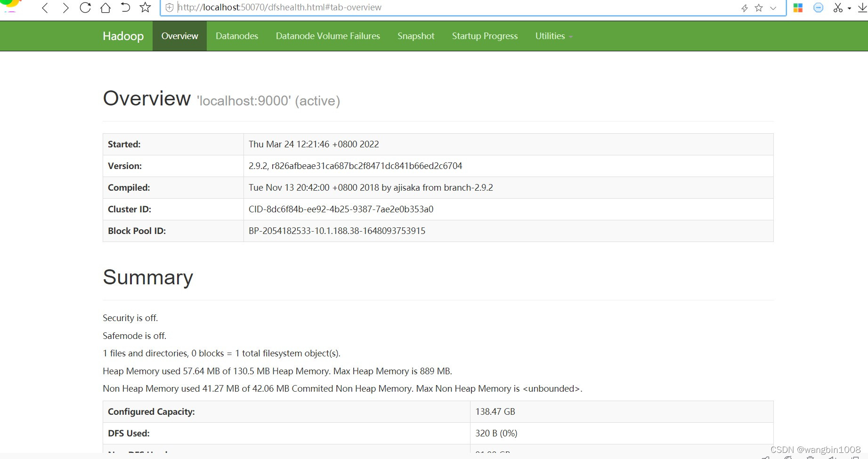Click the 'Started:' row label
This screenshot has height=459, width=868.
124,145
